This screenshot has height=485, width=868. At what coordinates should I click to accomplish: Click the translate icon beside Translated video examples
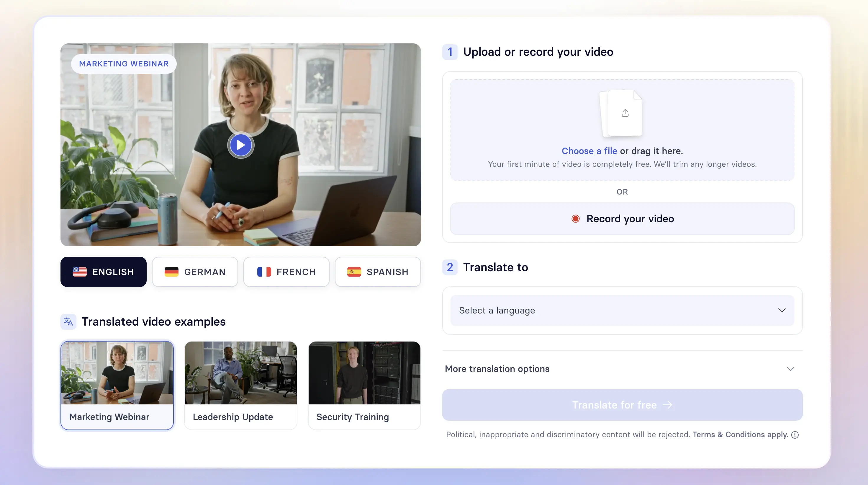coord(68,321)
